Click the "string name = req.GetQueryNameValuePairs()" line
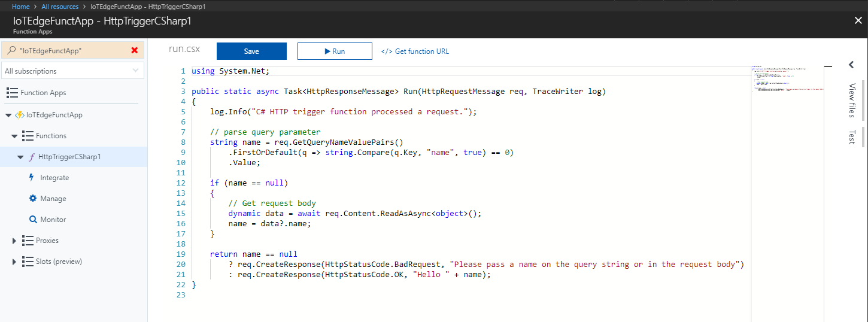This screenshot has height=322, width=868. 306,142
